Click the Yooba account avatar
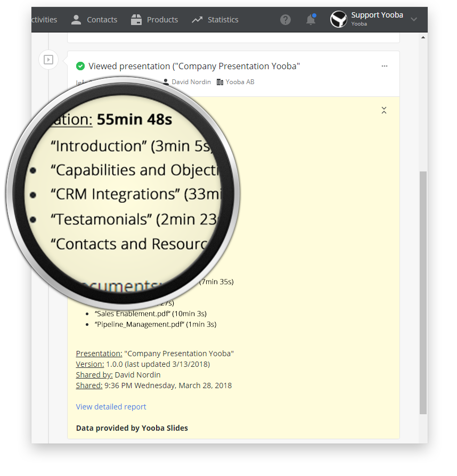This screenshot has height=476, width=457. (339, 19)
